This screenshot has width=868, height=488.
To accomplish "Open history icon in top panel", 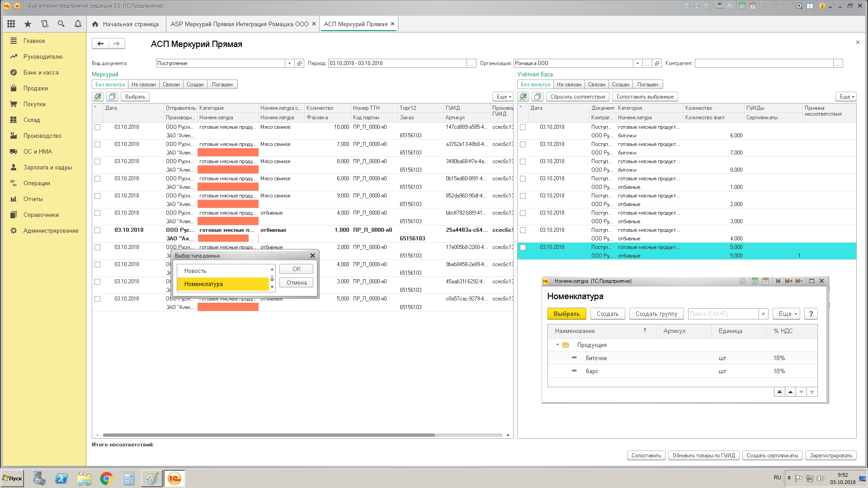I will pos(44,24).
